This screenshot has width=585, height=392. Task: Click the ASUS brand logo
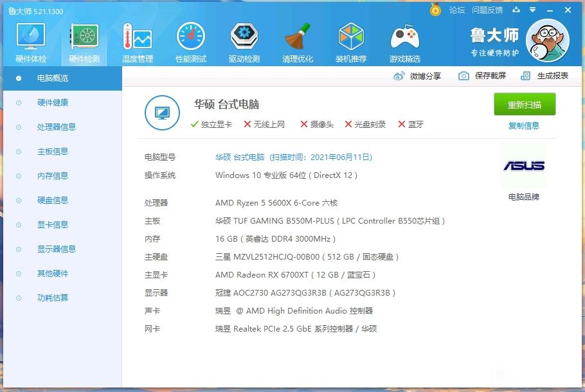click(x=524, y=166)
